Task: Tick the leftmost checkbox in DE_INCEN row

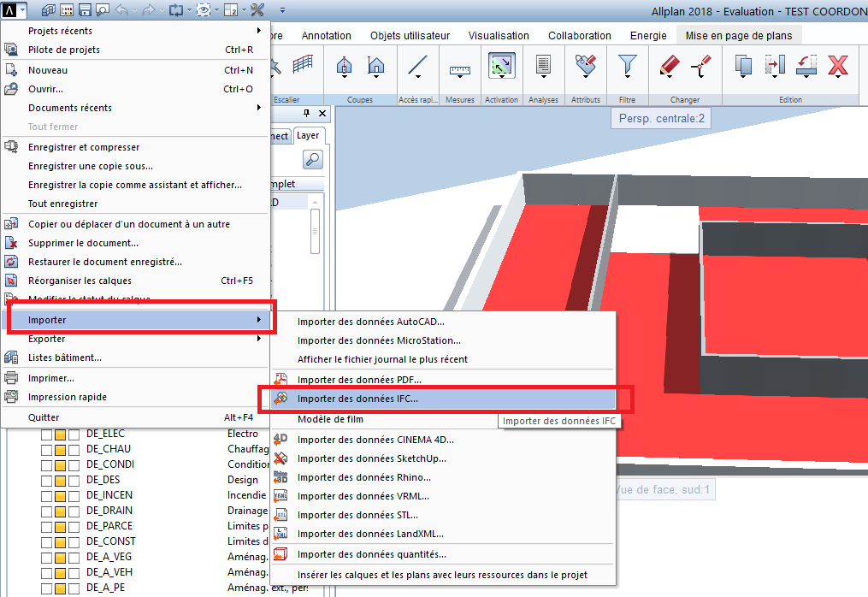Action: (46, 496)
